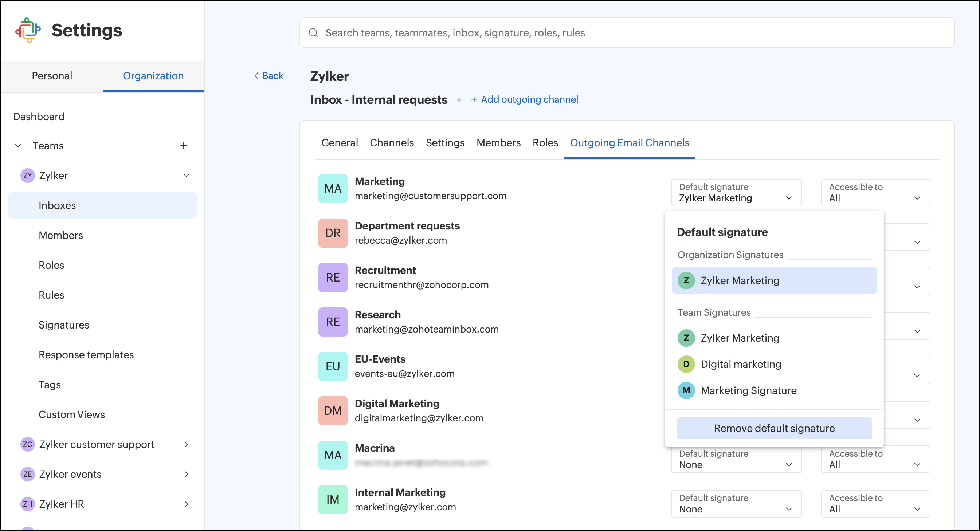Click Remove default signature button
This screenshot has width=980, height=531.
coord(774,428)
